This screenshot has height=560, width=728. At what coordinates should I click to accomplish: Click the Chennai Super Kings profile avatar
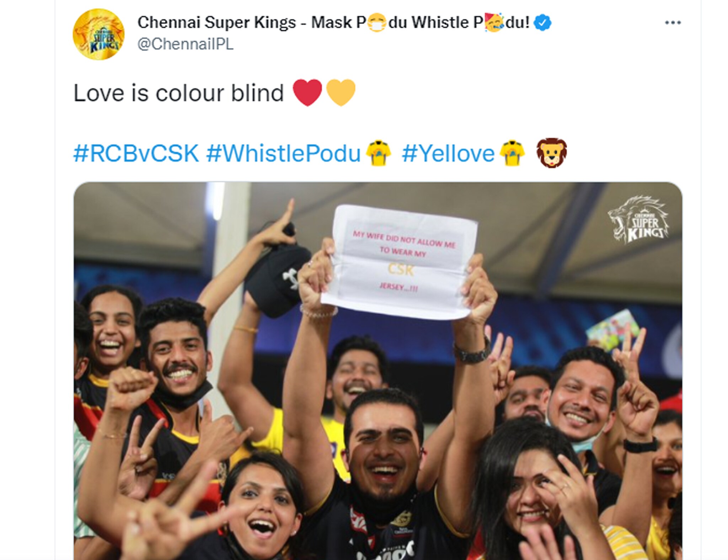(x=98, y=34)
